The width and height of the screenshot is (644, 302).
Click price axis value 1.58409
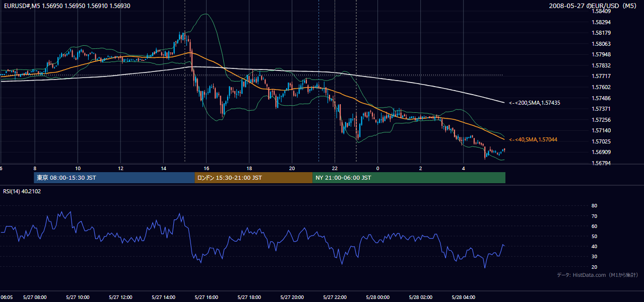pos(602,12)
